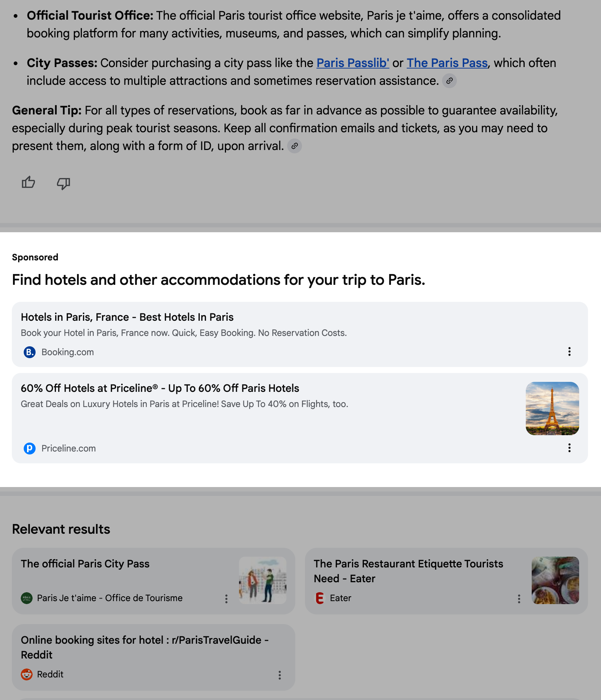Click the Reddit logo icon
Image resolution: width=601 pixels, height=700 pixels.
point(27,674)
